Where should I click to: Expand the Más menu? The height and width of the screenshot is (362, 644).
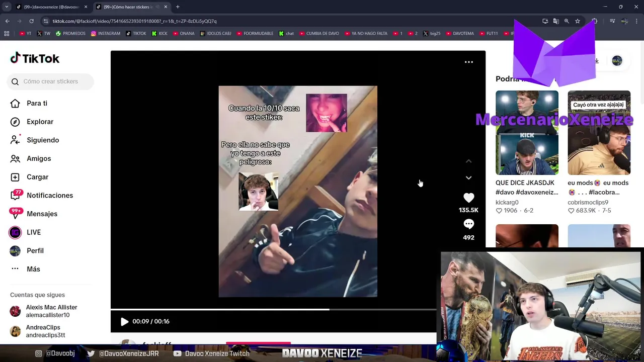click(25, 269)
